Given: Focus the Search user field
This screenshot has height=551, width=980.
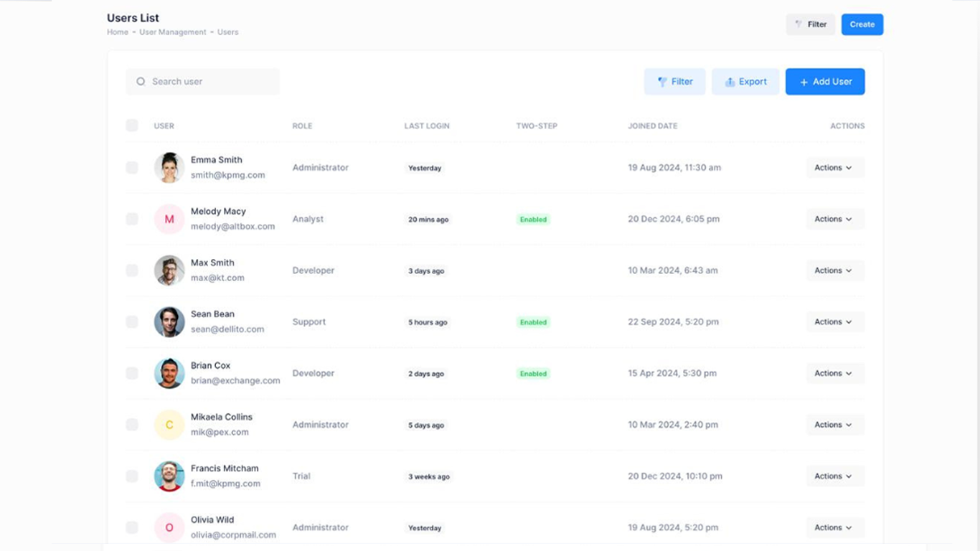Looking at the screenshot, I should 203,82.
